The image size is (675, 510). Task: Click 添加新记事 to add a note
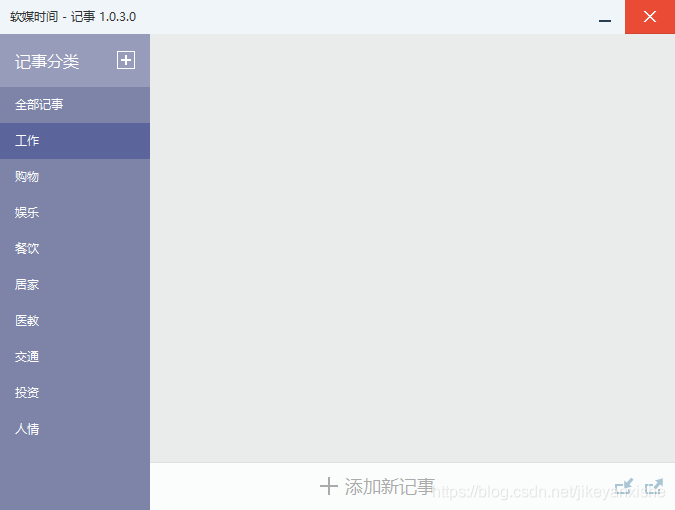click(x=377, y=487)
